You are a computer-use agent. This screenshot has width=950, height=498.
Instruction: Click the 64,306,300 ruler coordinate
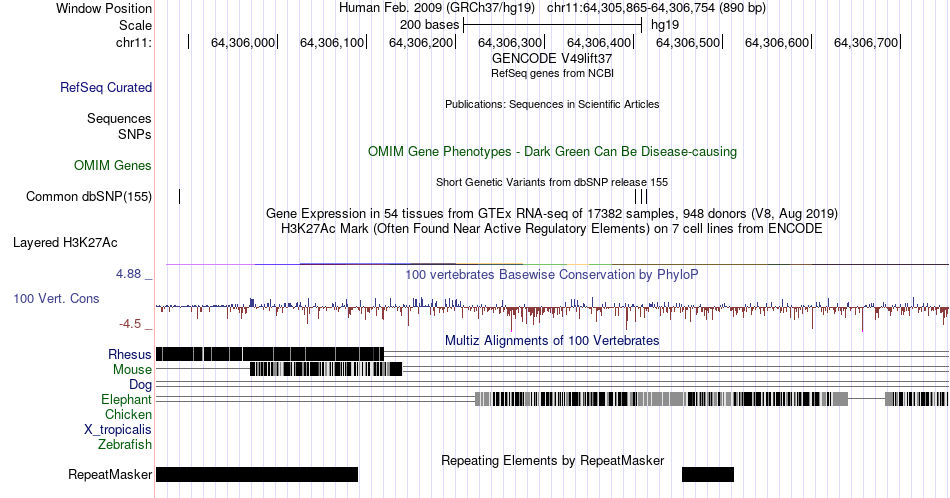510,42
